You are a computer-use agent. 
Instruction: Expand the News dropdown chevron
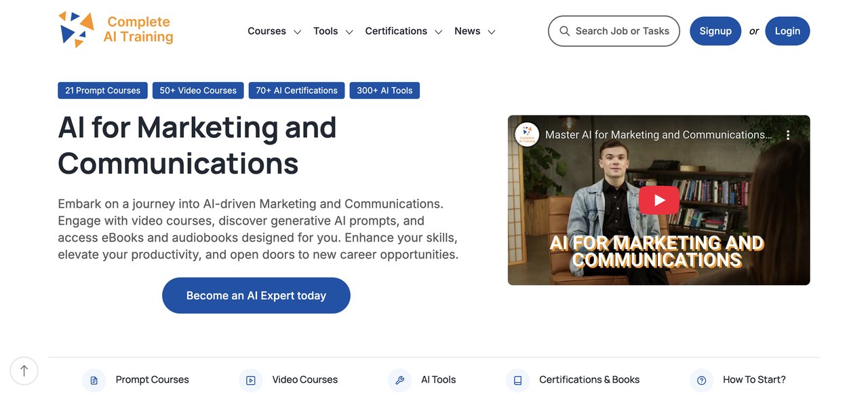(x=492, y=32)
